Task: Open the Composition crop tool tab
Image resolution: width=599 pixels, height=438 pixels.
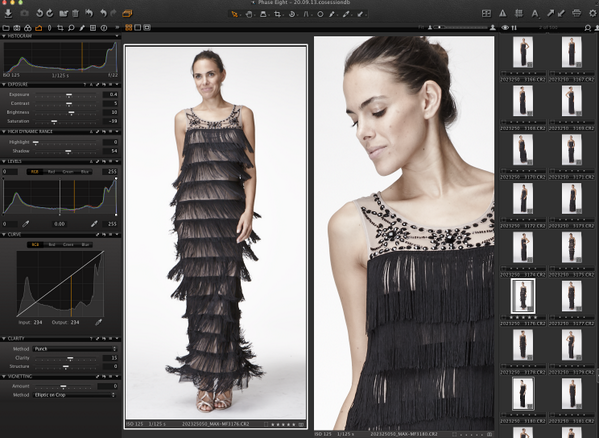Action: [60, 28]
